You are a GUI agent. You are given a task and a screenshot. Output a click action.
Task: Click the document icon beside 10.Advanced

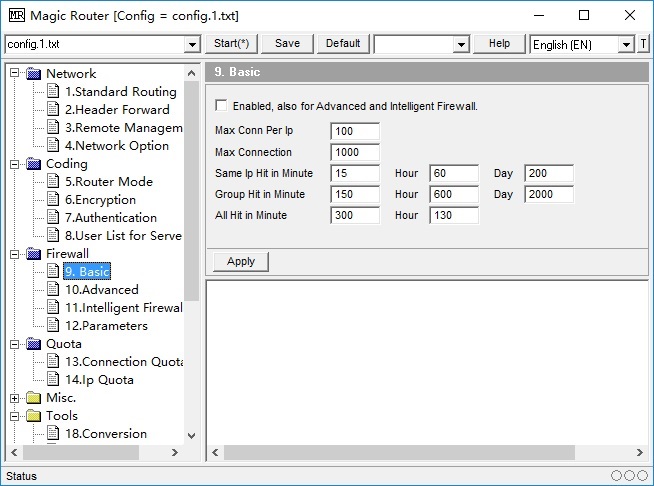pyautogui.click(x=53, y=290)
